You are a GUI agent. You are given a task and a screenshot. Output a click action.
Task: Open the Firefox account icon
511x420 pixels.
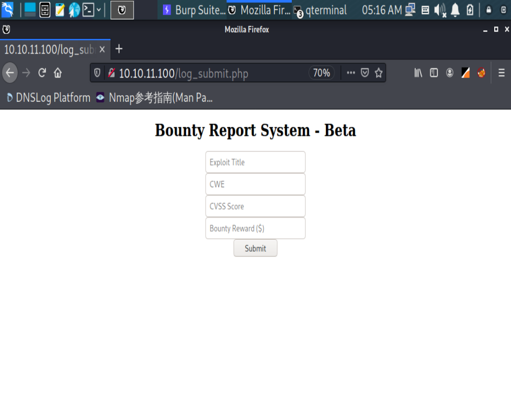[x=450, y=73]
